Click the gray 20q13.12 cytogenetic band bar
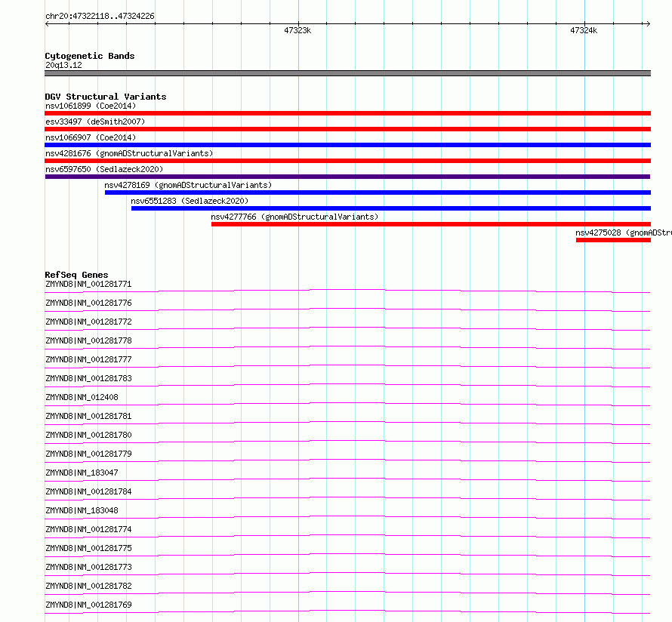The height and width of the screenshot is (622, 672). coord(347,73)
